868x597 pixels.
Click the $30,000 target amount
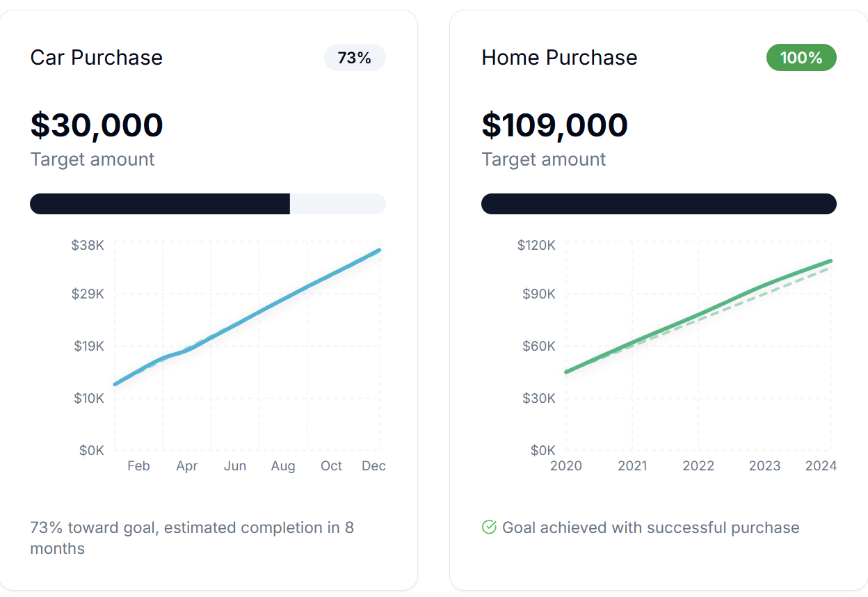[97, 125]
